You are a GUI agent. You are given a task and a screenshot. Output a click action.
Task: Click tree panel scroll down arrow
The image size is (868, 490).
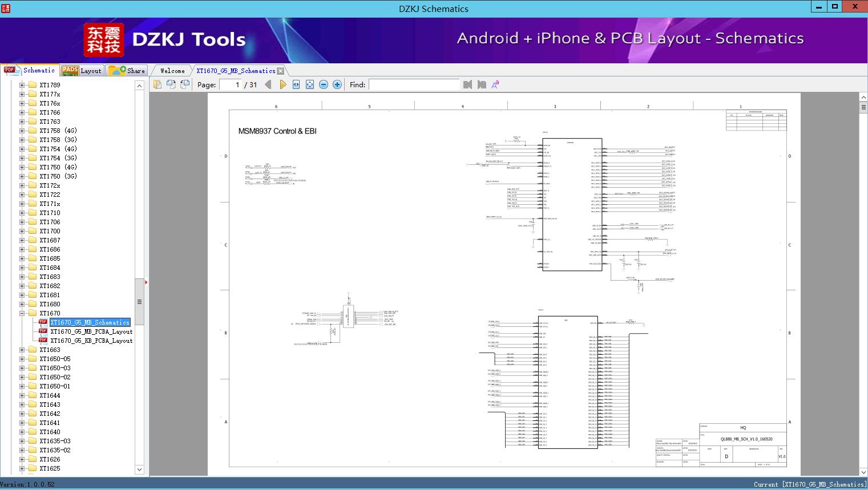[139, 469]
